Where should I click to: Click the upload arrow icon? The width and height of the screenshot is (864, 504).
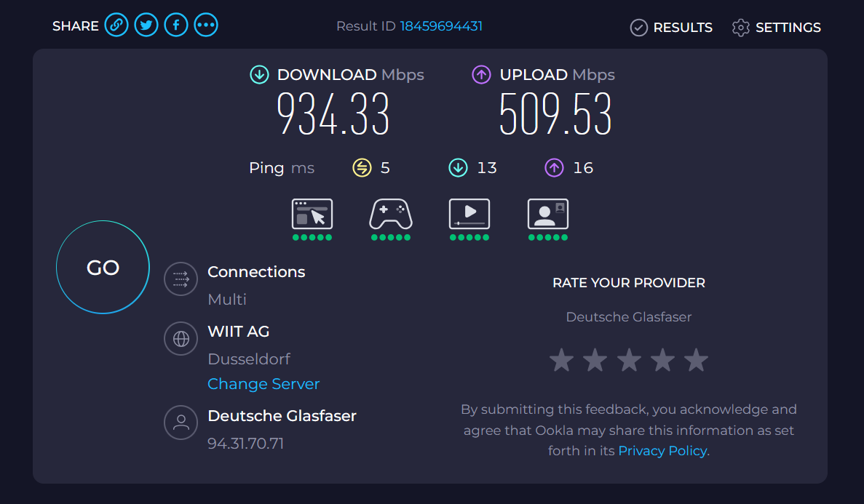click(481, 74)
